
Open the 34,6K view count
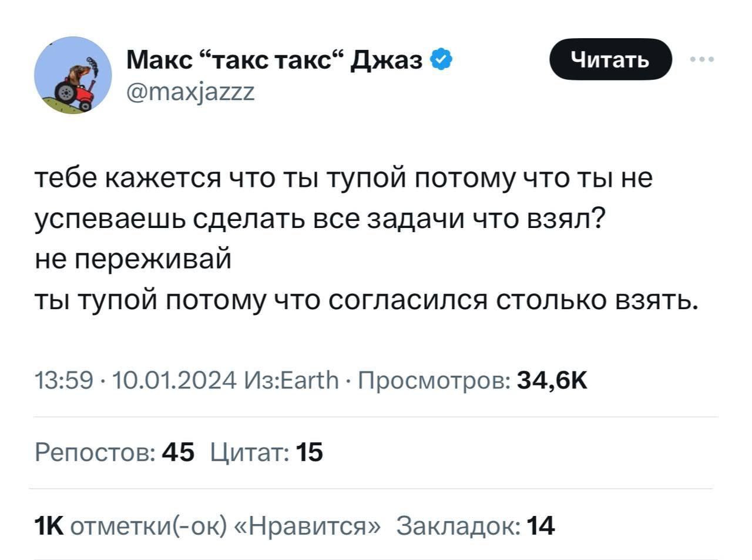(x=552, y=381)
